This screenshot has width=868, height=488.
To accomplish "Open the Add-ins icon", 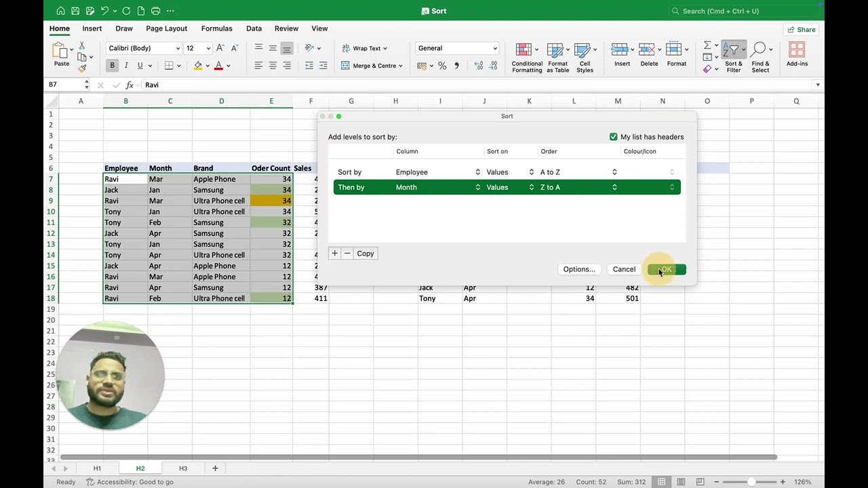I will coord(797,54).
